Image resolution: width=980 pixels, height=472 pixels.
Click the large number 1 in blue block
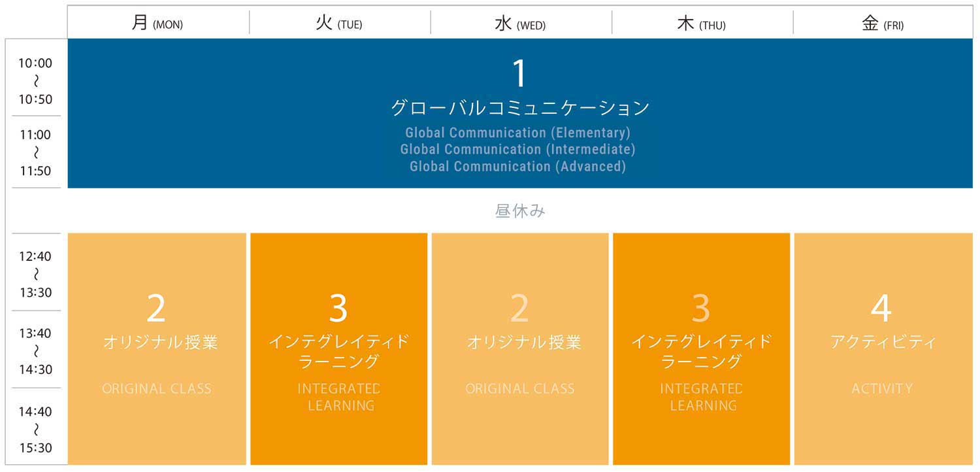tap(519, 73)
